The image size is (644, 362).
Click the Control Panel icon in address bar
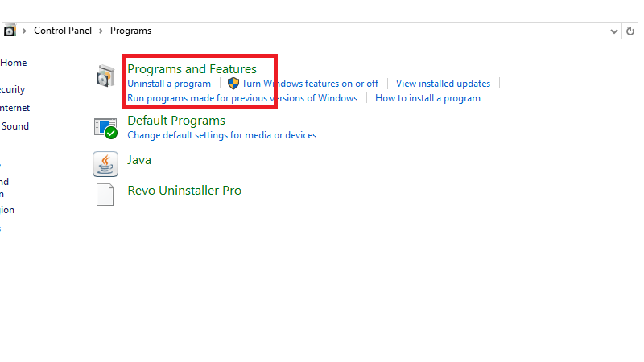10,31
